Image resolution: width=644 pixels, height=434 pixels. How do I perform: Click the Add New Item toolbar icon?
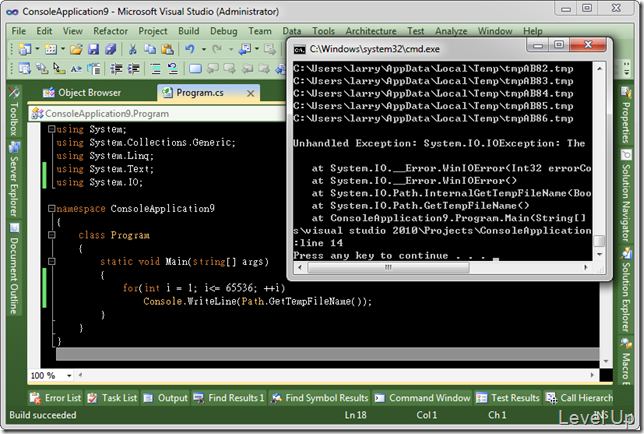[x=51, y=49]
